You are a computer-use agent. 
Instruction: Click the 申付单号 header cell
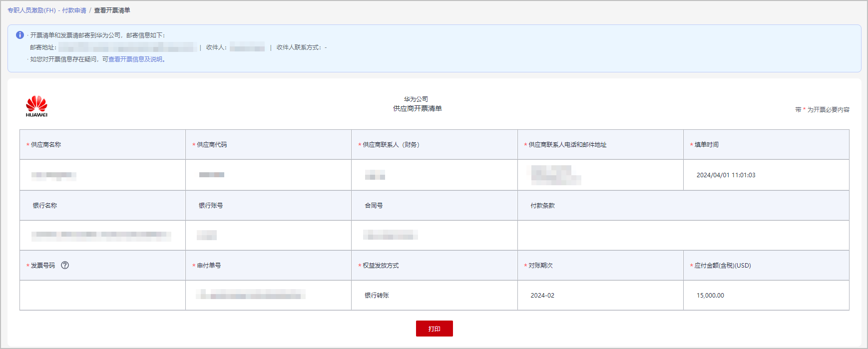[268, 266]
